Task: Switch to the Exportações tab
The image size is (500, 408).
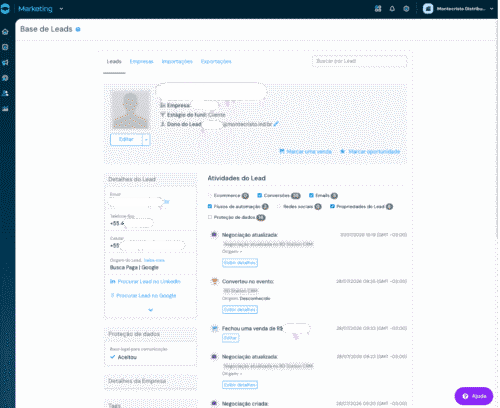Action: 216,62
